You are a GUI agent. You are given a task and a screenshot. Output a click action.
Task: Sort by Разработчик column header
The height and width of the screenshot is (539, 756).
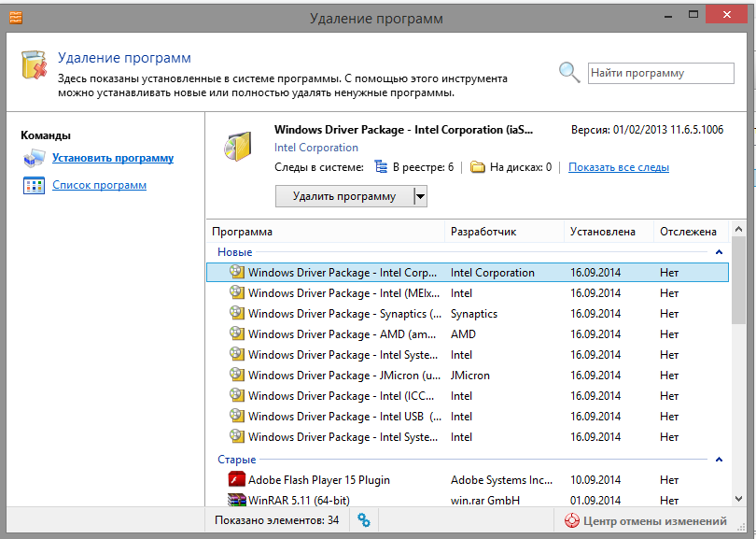(x=504, y=232)
